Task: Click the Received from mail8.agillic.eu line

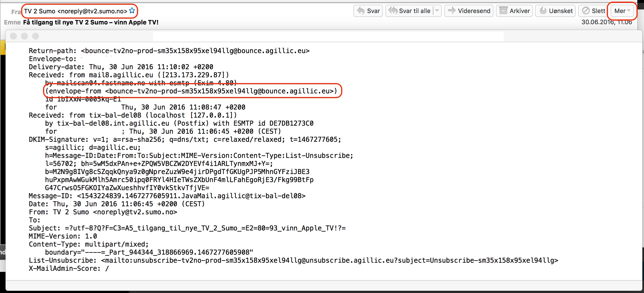Action: tap(129, 75)
